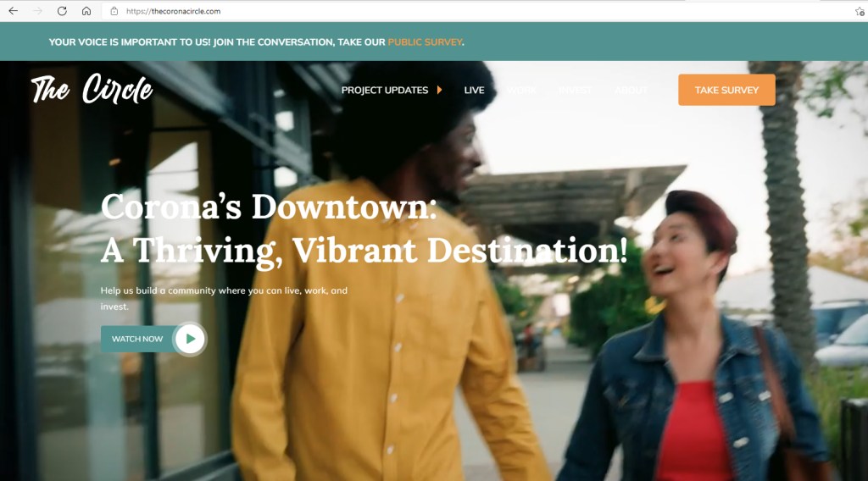Select the Work navigation item

tap(521, 90)
